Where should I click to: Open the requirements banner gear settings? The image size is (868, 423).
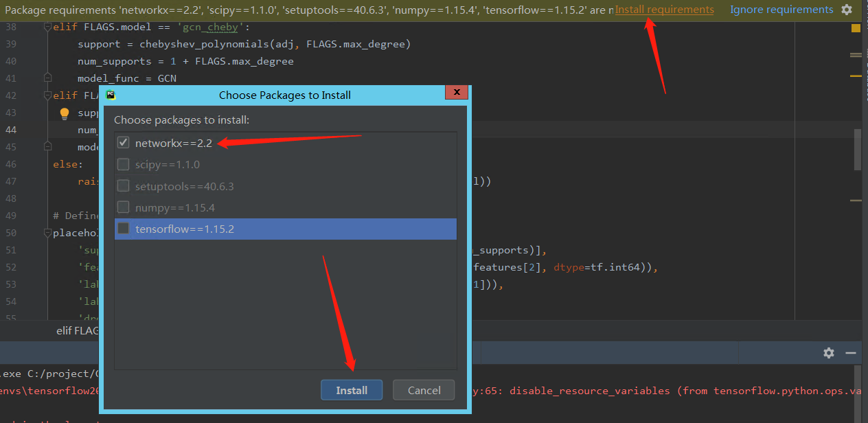pos(847,10)
